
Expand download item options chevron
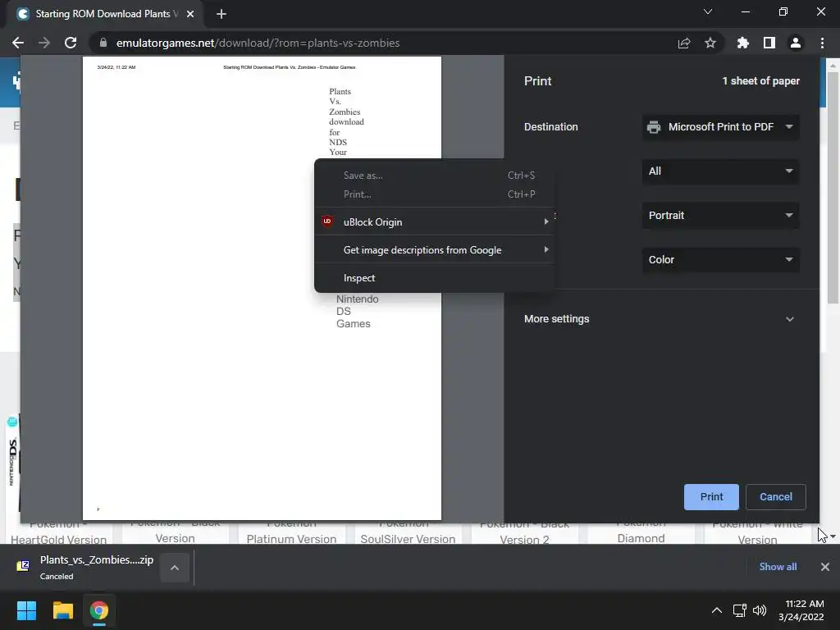point(175,568)
